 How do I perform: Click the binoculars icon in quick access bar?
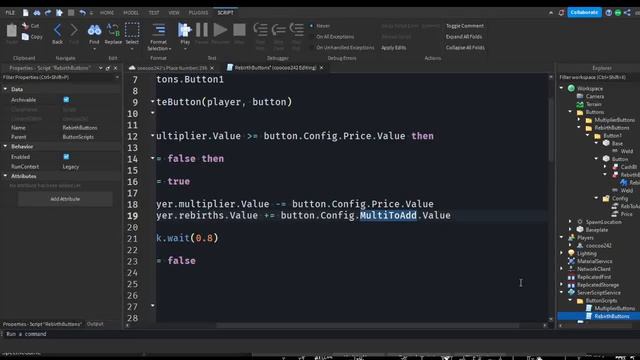pos(37,13)
